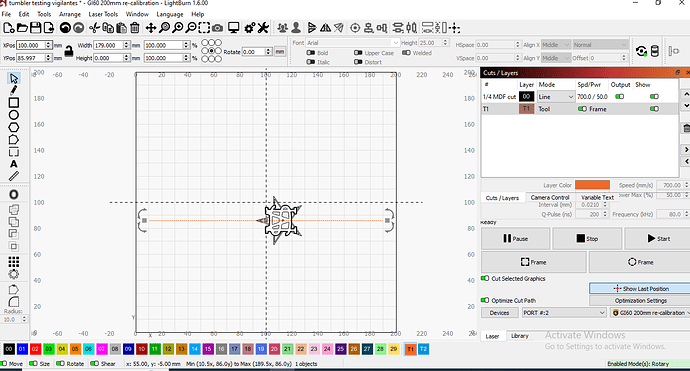Click the Undo arrow icon
The image size is (690, 371).
coord(65,28)
